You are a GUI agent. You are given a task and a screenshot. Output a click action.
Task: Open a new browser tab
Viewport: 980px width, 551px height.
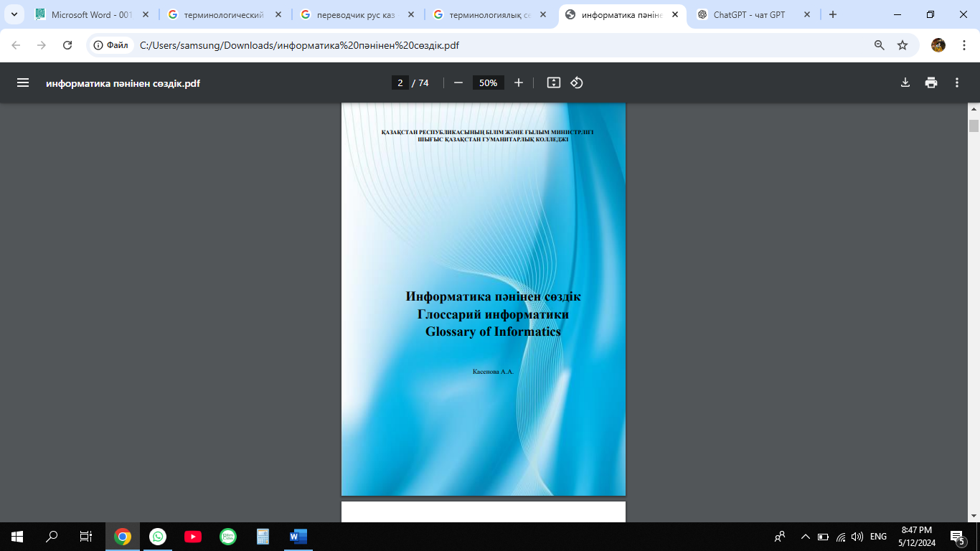(833, 14)
